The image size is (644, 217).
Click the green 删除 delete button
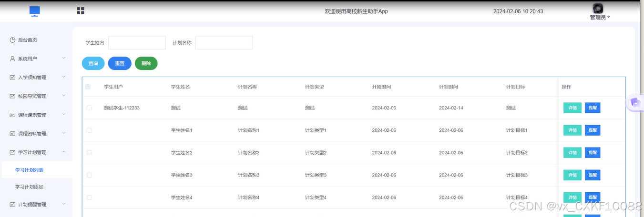(x=146, y=63)
